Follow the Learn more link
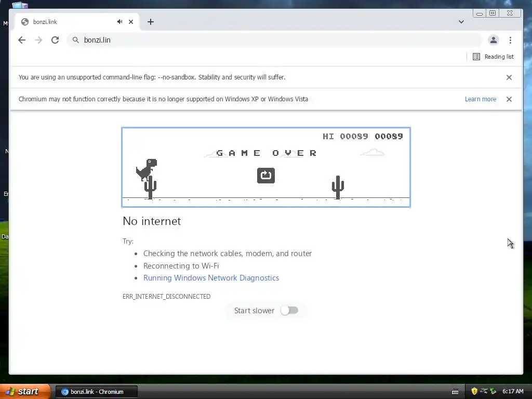 (481, 99)
